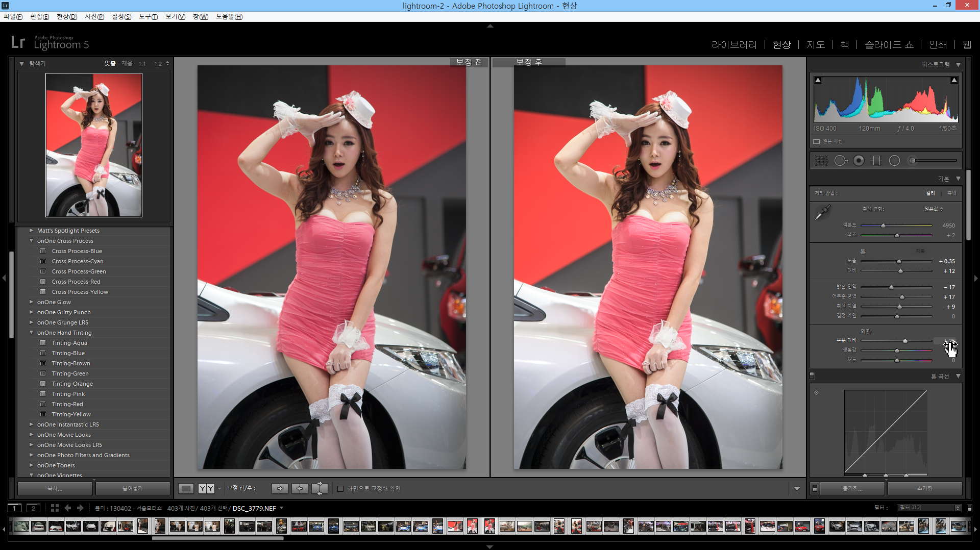The width and height of the screenshot is (980, 550).
Task: Toggle highlight clipping indicator in histogram
Action: [953, 80]
